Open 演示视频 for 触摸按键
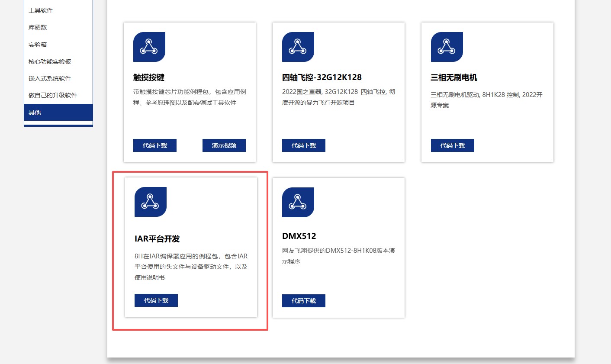Viewport: 611px width, 364px height. coord(224,145)
